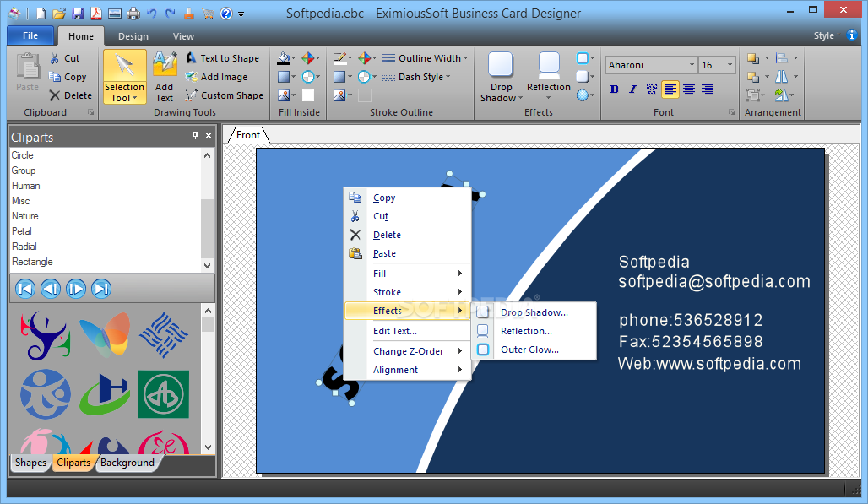The width and height of the screenshot is (868, 504).
Task: Click Add Text tool
Action: coord(165,76)
